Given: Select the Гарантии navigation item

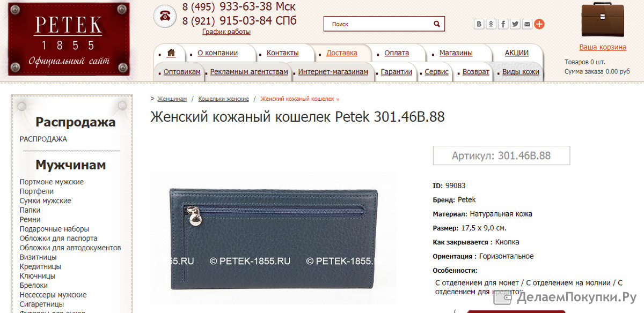Looking at the screenshot, I should point(397,72).
